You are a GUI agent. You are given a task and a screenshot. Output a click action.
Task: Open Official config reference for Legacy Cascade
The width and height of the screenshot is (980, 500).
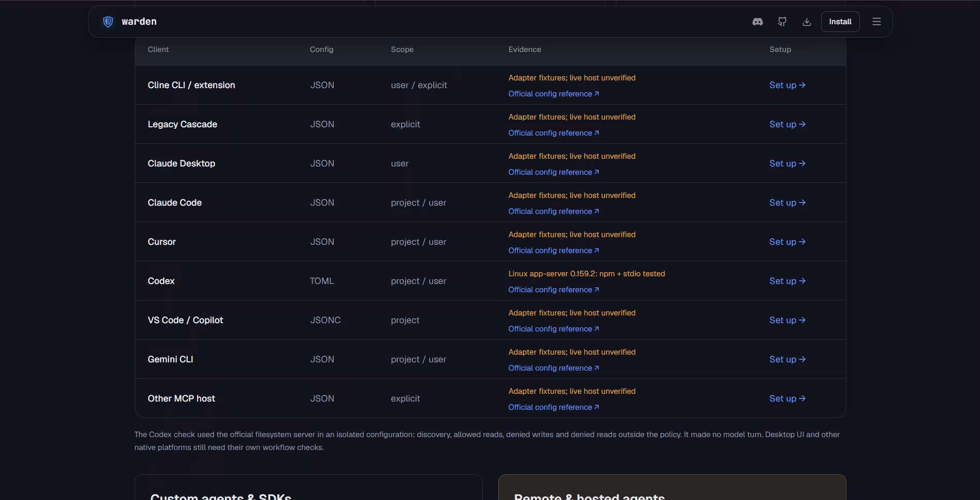point(553,133)
